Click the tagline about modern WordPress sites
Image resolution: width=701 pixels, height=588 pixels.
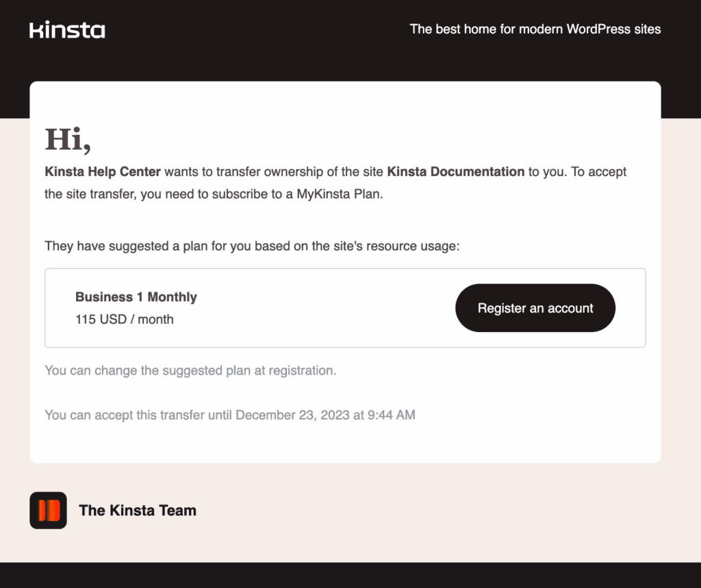(x=535, y=29)
